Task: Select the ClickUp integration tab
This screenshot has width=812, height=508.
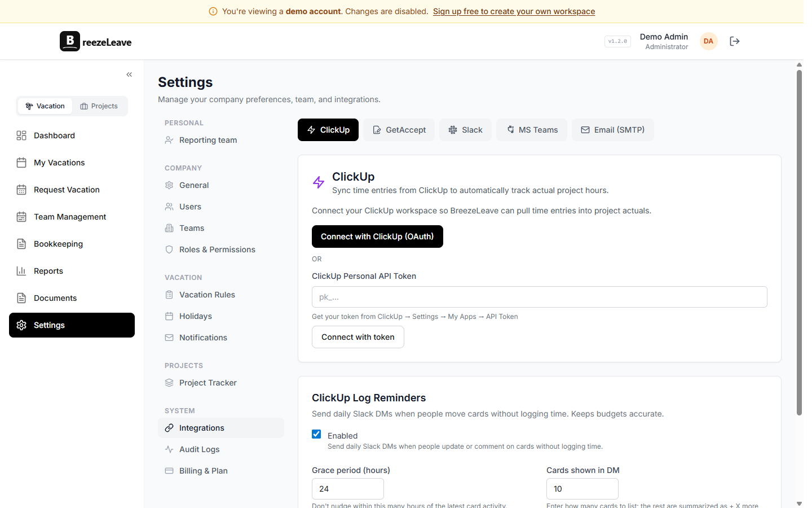Action: pyautogui.click(x=328, y=130)
